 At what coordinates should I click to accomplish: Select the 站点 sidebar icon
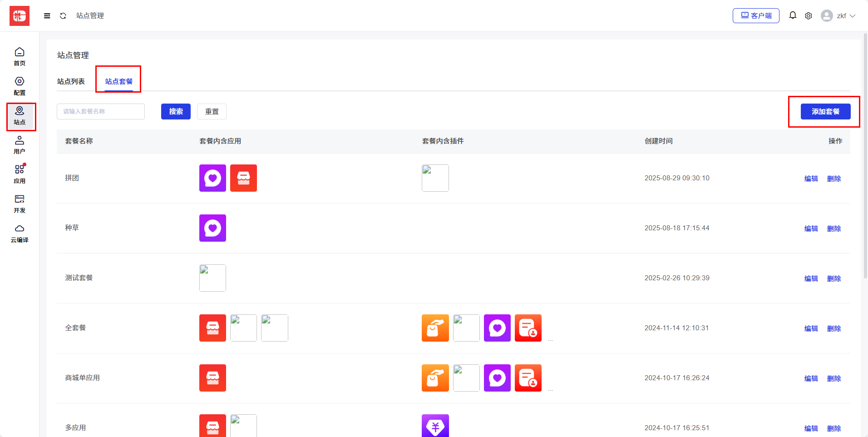[x=20, y=116]
